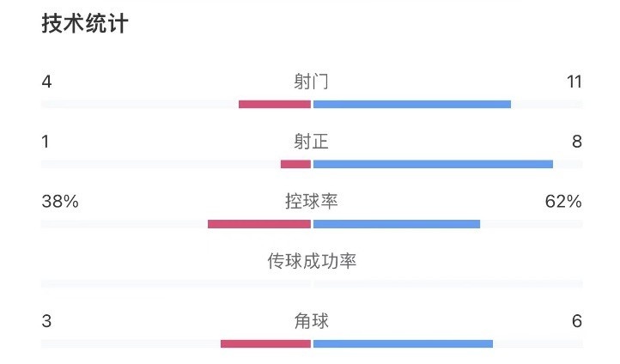Click the blue 射门 bar segment
Screen dimensions: 620x364
click(412, 105)
